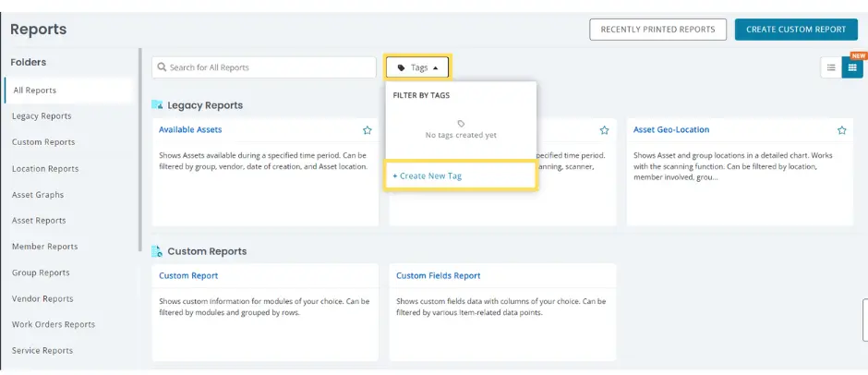Create a new tag from dropdown
868x375 pixels.
click(428, 175)
